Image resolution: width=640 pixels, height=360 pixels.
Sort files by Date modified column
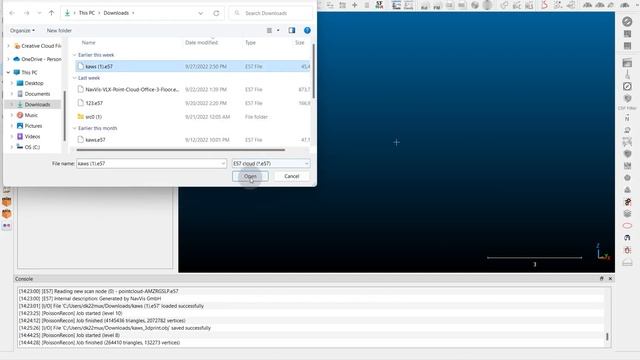tap(201, 42)
